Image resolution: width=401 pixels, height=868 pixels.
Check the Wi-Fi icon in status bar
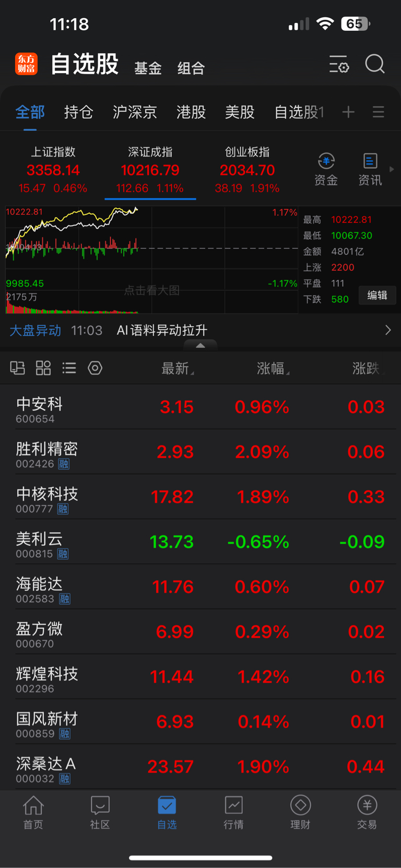(x=325, y=24)
